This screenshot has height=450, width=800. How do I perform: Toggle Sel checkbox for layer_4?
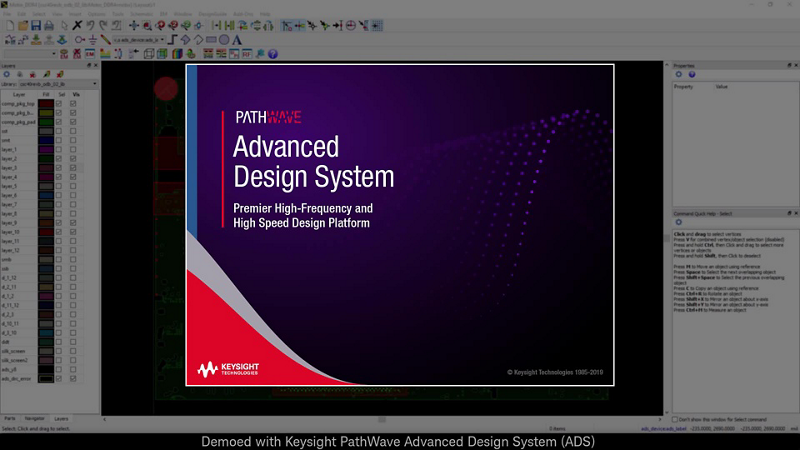coord(59,177)
